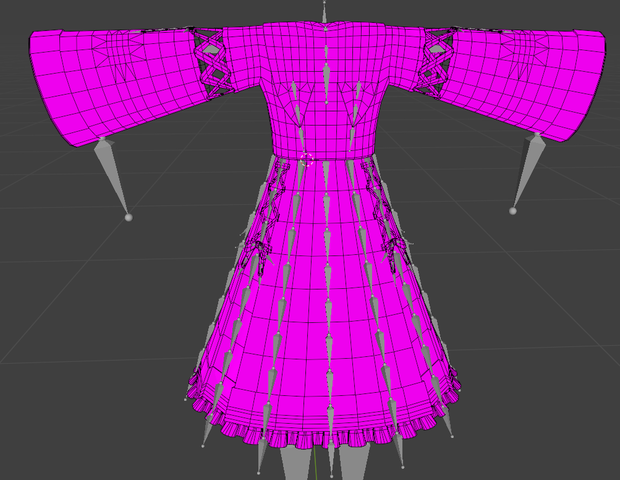Select the topmost bone of the center skirt chain
The height and width of the screenshot is (480, 620).
[x=327, y=178]
